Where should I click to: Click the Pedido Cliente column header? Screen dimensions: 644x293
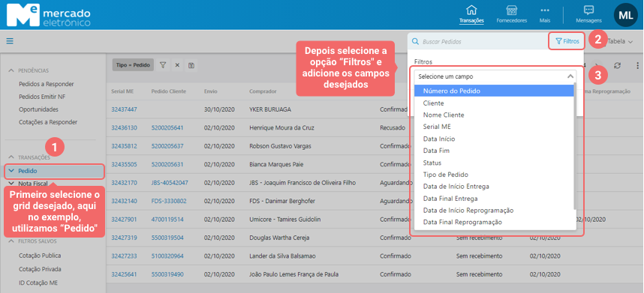pyautogui.click(x=169, y=91)
